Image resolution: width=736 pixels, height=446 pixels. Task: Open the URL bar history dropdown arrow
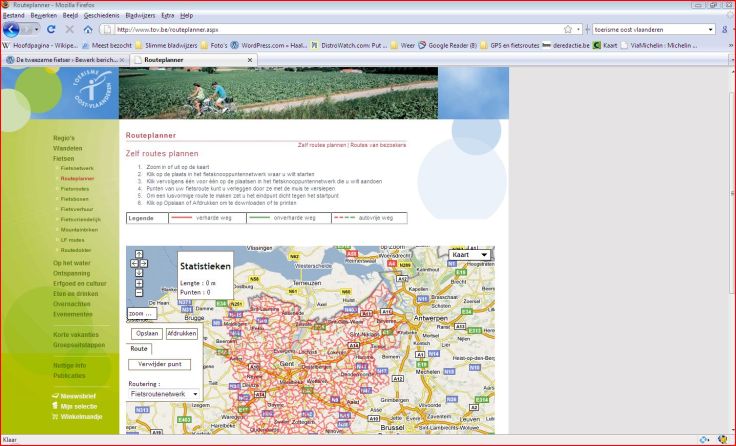pos(578,29)
